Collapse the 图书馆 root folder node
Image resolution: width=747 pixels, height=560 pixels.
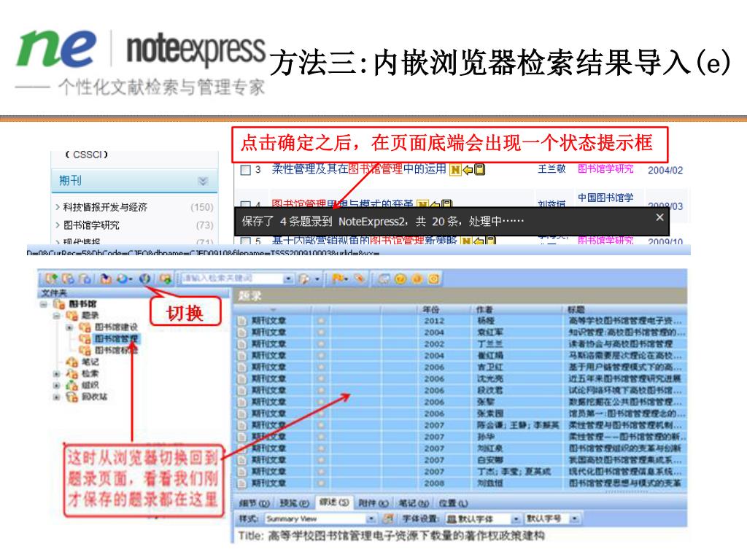tap(44, 304)
